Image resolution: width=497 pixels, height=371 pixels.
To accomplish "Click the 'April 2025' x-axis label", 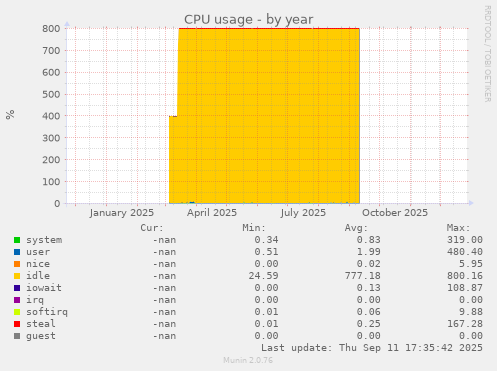I will tap(212, 213).
